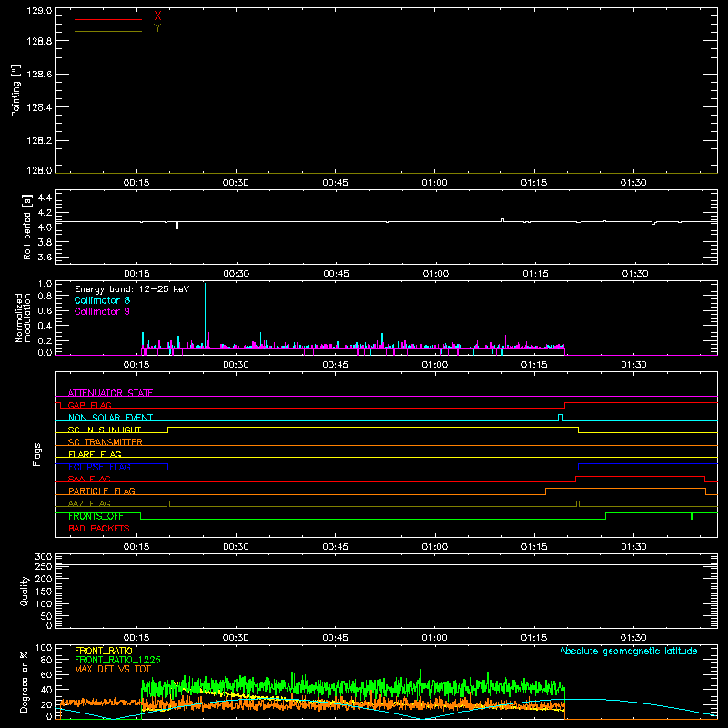Click the 128.2 tick label
Image resolution: width=728 pixels, height=728 pixels.
tap(39, 141)
